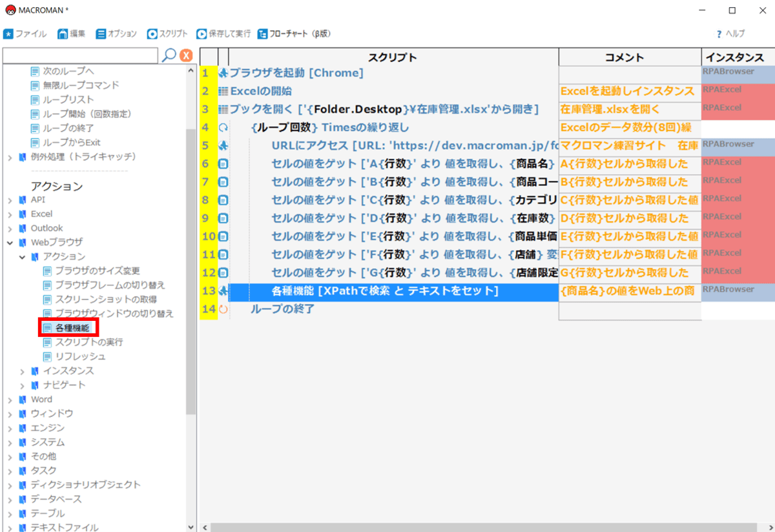The image size is (775, 532).
Task: Select row 13 '各種機能 [XPathで検索 と テキストをセット]'
Action: [393, 291]
